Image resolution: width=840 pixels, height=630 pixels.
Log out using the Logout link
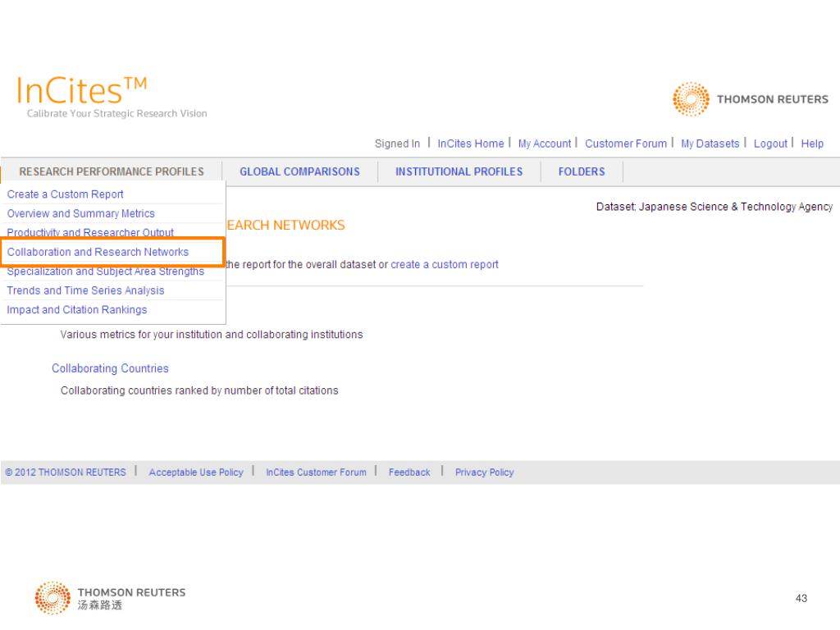click(x=770, y=144)
